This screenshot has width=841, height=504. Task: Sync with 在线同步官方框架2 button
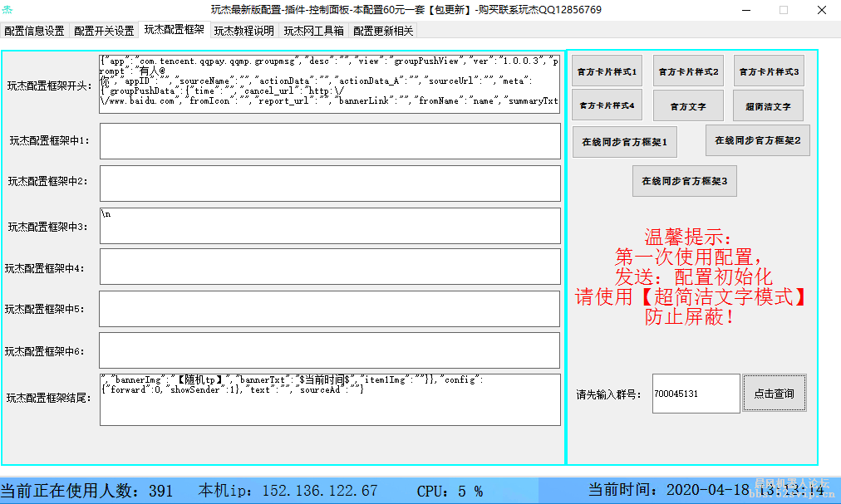coord(757,140)
